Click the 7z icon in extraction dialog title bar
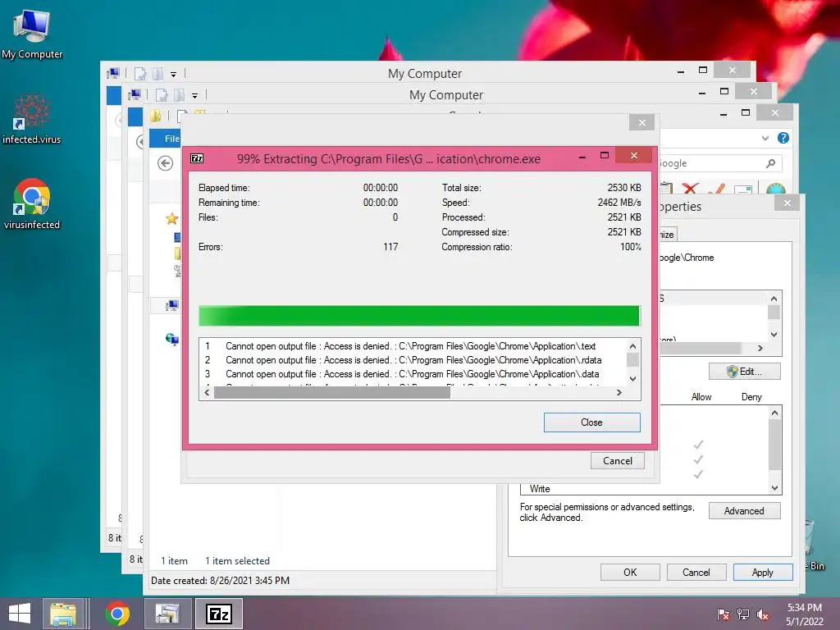840x630 pixels. pos(197,158)
